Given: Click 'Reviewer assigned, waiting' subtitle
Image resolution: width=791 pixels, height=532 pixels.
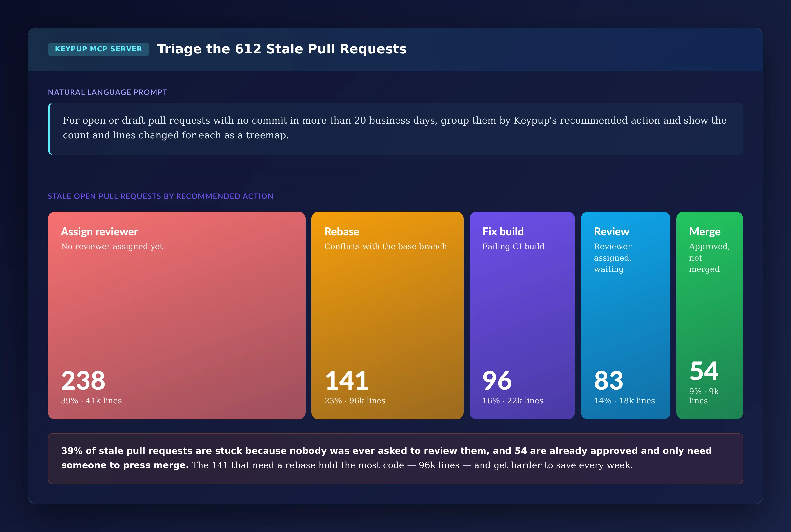Looking at the screenshot, I should [x=613, y=258].
